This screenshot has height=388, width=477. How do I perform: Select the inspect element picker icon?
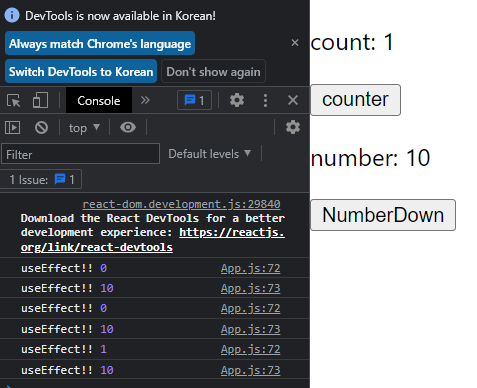point(14,100)
